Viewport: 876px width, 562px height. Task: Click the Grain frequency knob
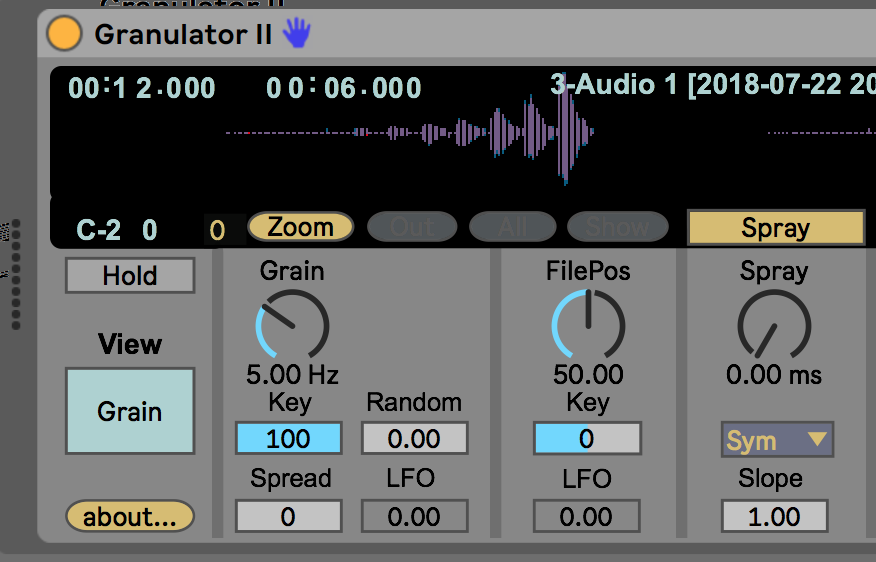pos(292,325)
